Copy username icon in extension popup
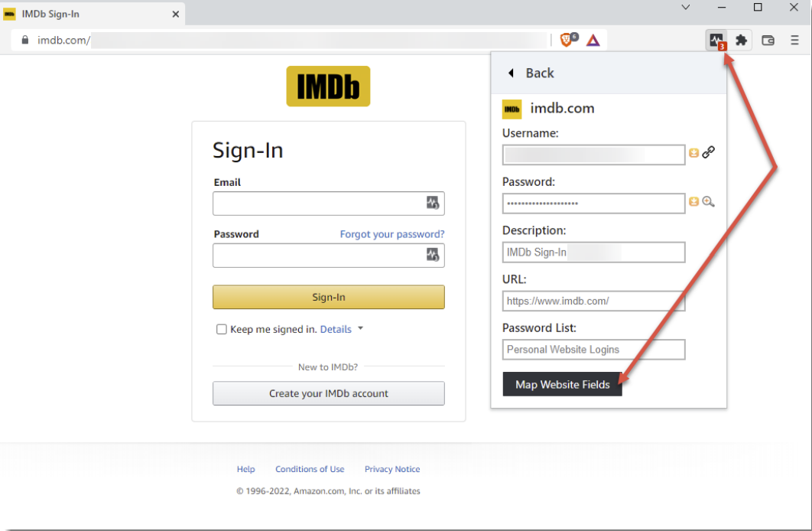The width and height of the screenshot is (812, 531). pos(694,153)
